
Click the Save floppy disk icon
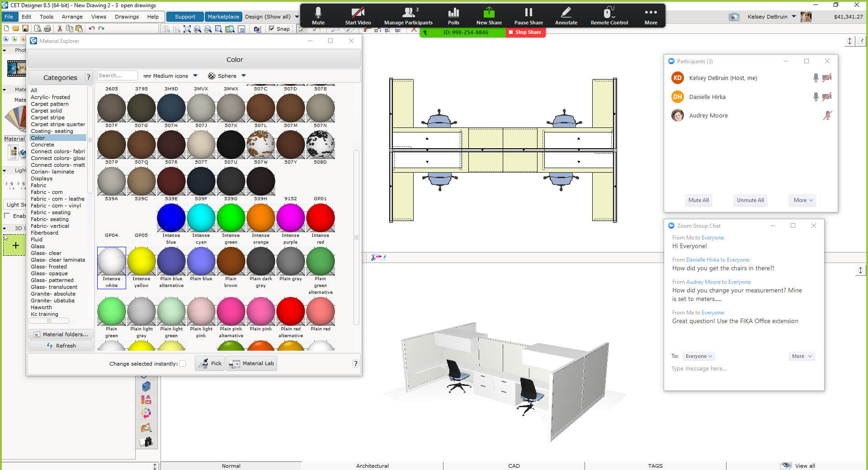tap(25, 28)
